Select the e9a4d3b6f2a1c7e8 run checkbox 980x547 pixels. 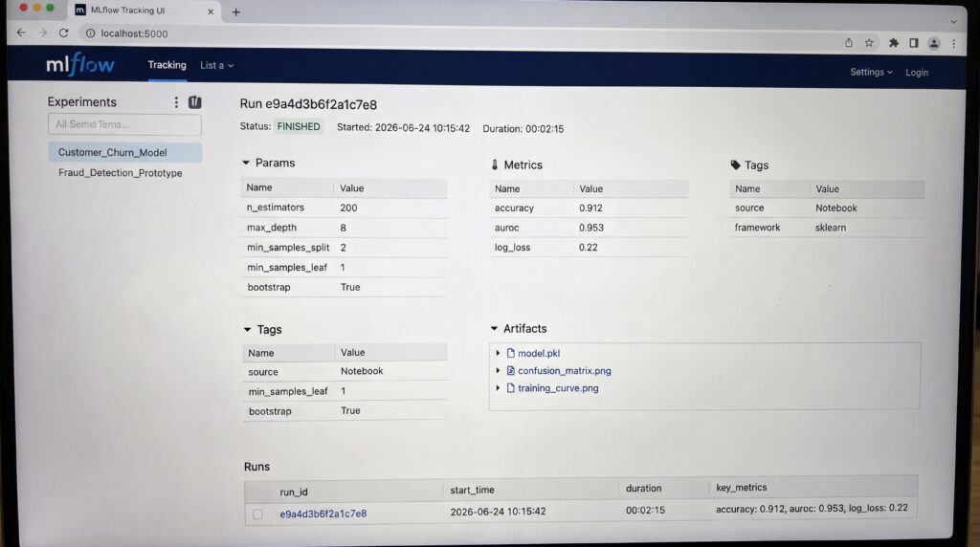[x=257, y=514]
